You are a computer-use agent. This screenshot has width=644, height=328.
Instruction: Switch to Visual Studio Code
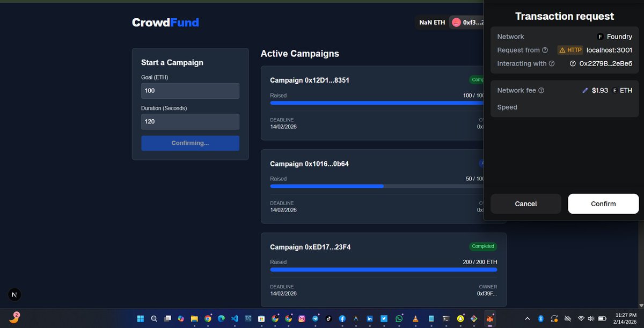235,318
